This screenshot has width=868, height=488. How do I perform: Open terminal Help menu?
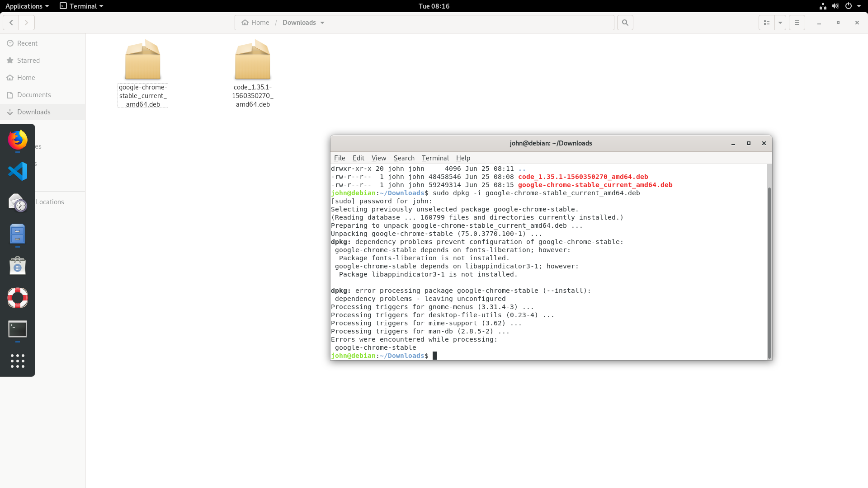pos(463,158)
